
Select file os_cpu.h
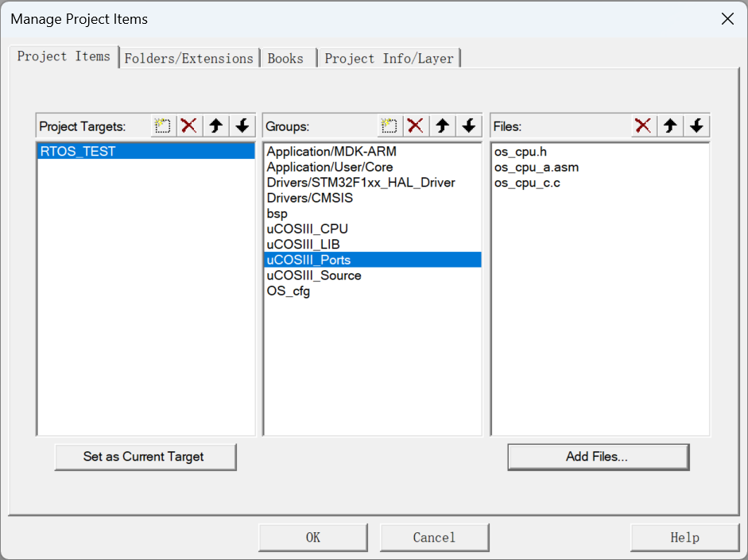(600, 152)
